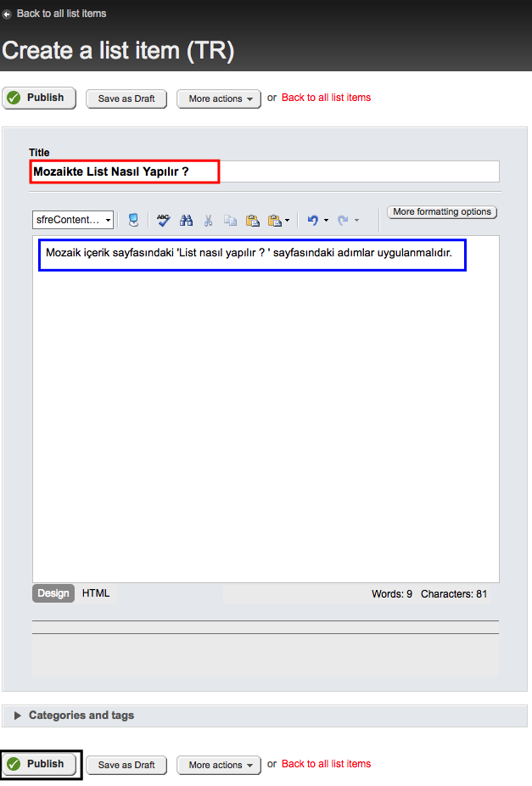The width and height of the screenshot is (532, 786).
Task: Open the bottom More actions dropdown
Action: (219, 765)
